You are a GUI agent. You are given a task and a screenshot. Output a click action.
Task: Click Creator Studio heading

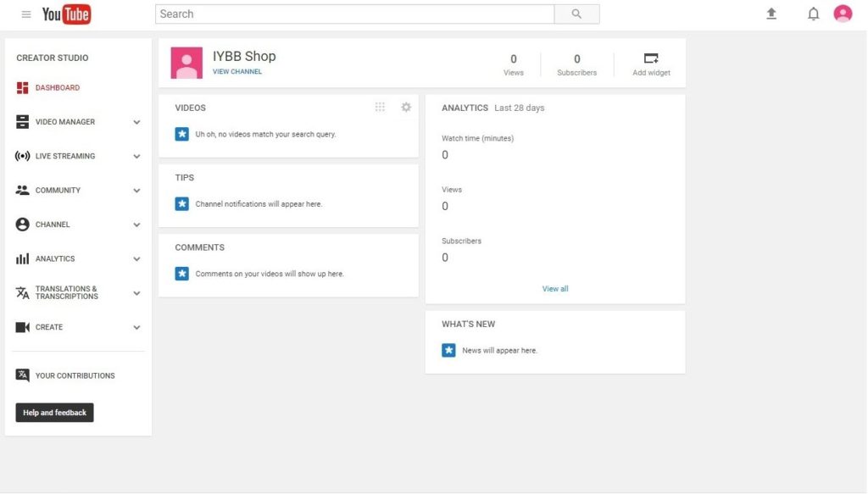click(x=52, y=58)
